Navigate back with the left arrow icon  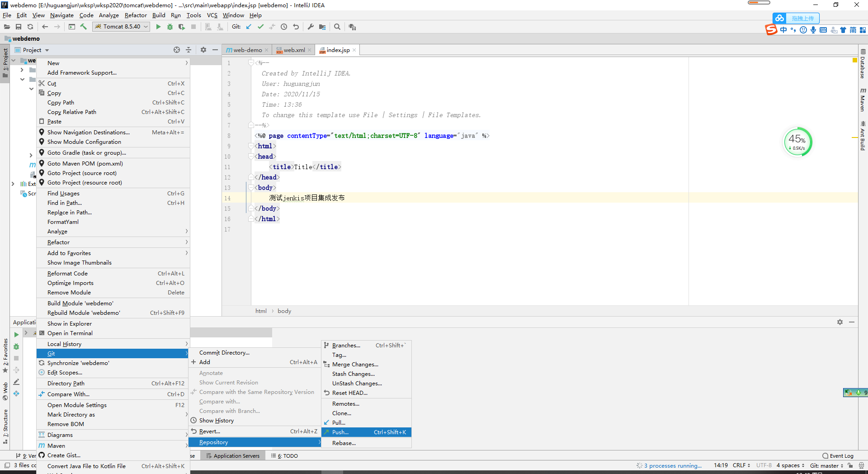click(45, 27)
